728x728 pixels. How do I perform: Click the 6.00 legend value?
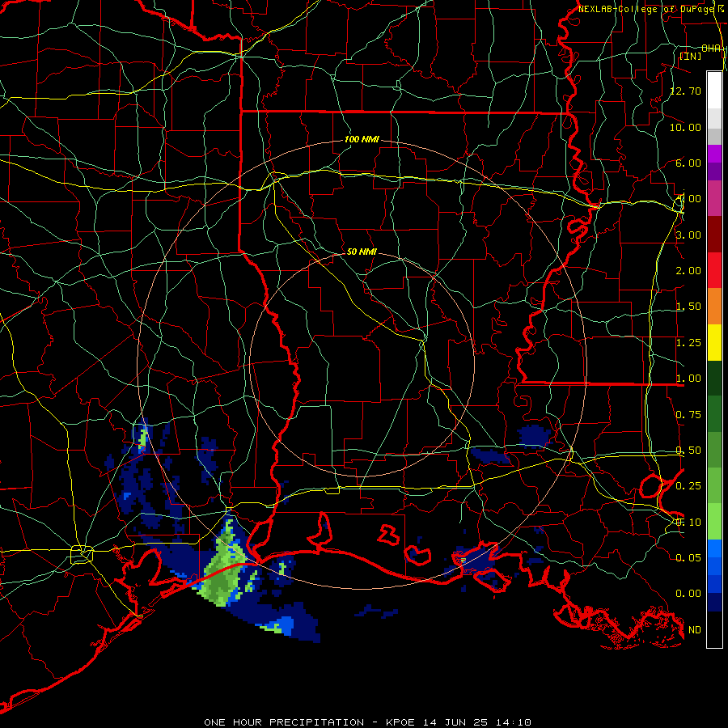pyautogui.click(x=688, y=163)
